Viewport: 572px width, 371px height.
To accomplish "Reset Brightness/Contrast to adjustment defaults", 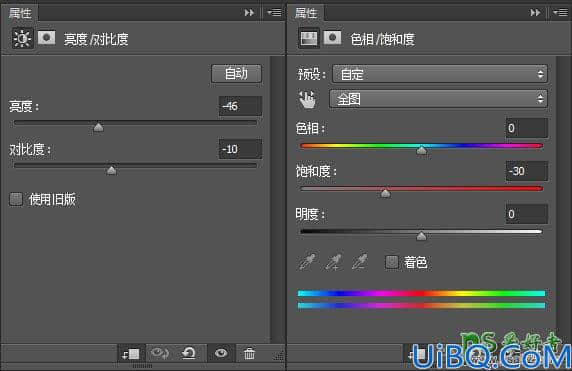I will coord(189,353).
